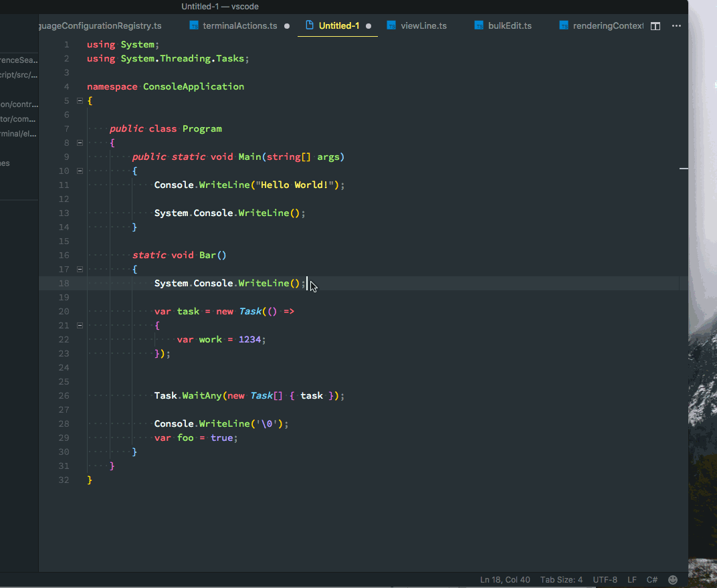Click the editor vertical scrollbar

[685, 169]
